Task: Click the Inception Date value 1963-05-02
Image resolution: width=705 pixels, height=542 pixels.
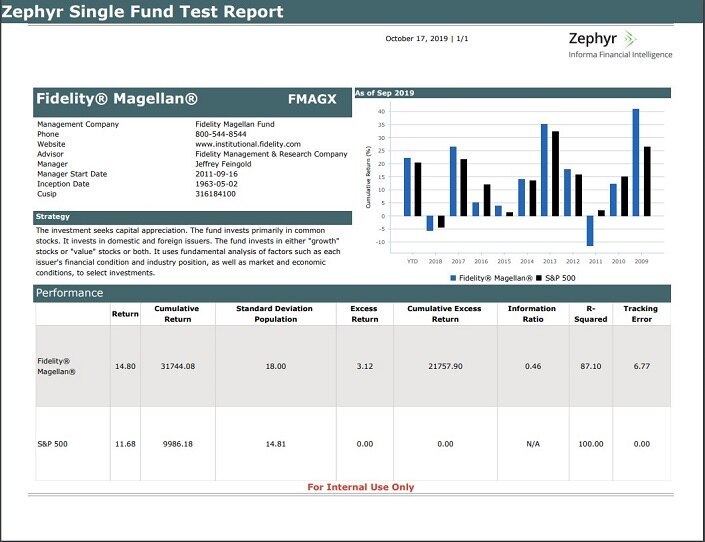Action: point(216,184)
